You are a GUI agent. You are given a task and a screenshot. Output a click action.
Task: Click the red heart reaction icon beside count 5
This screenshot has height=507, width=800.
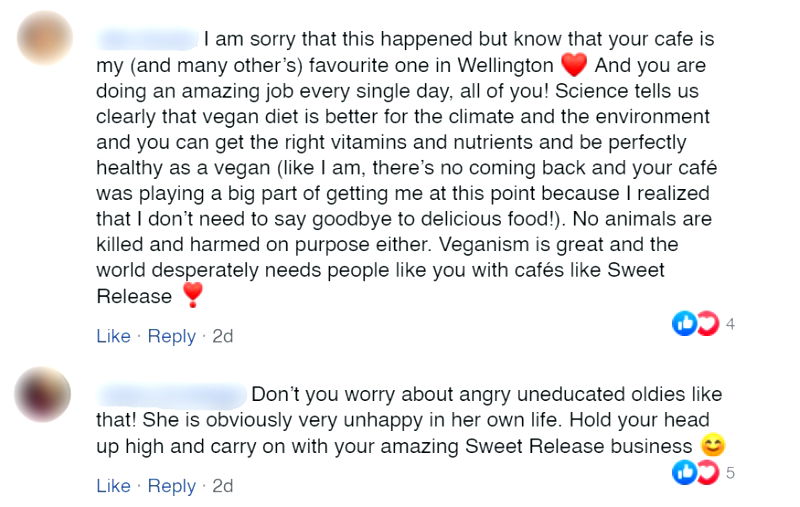[707, 472]
